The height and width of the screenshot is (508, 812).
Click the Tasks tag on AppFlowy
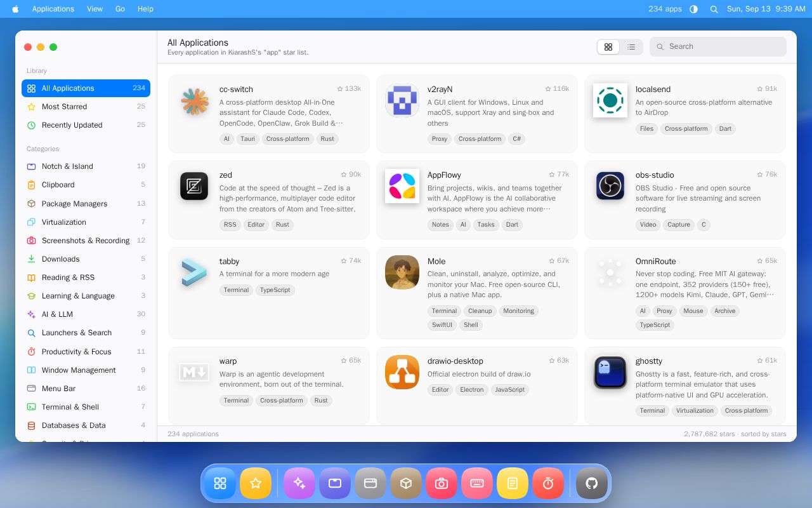[x=486, y=225]
